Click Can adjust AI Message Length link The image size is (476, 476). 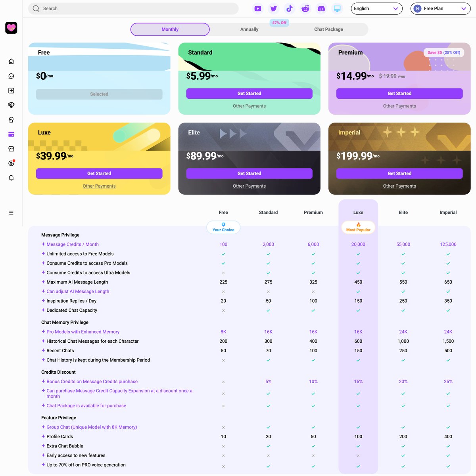(x=78, y=292)
